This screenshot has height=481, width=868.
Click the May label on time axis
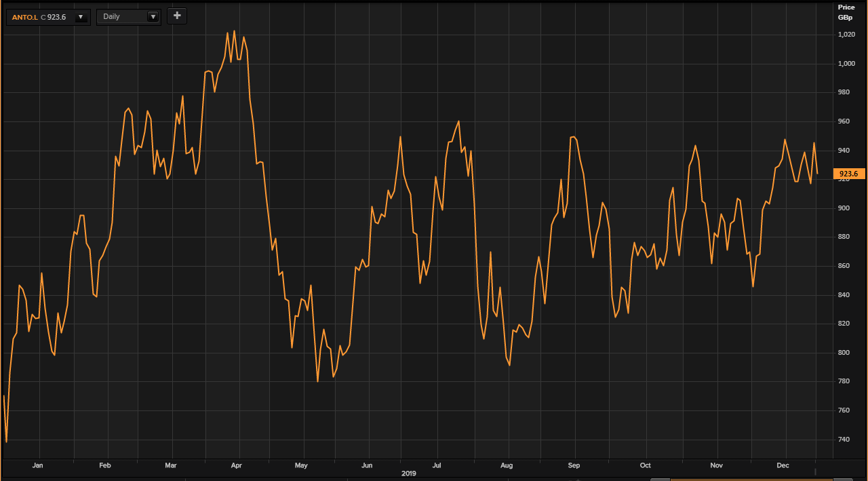[301, 465]
